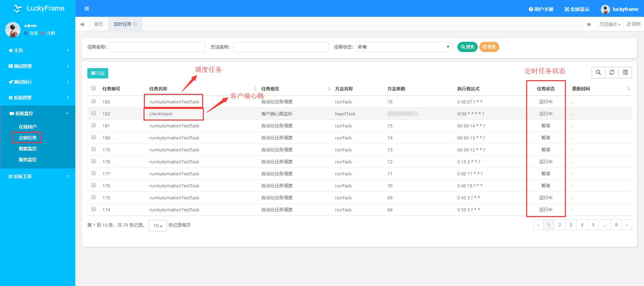Expand the 测试执行 sidebar menu
Viewport: 644px width, 286px height.
38,82
